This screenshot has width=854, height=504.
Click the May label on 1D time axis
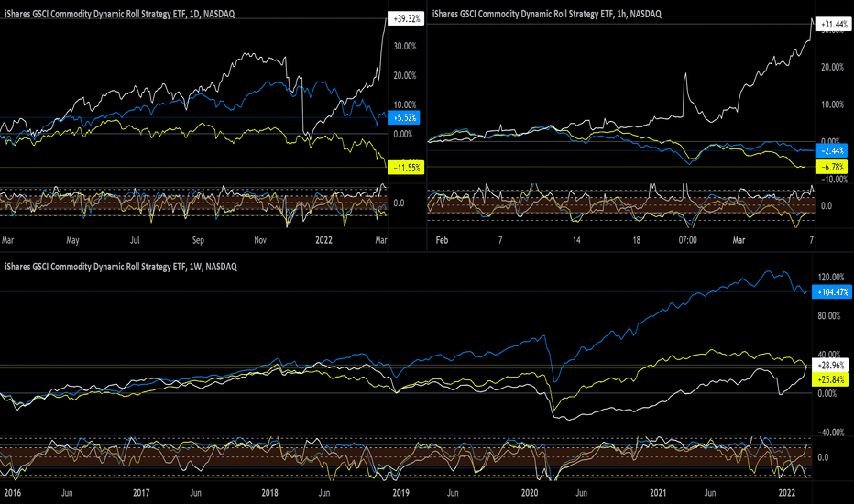(72, 240)
